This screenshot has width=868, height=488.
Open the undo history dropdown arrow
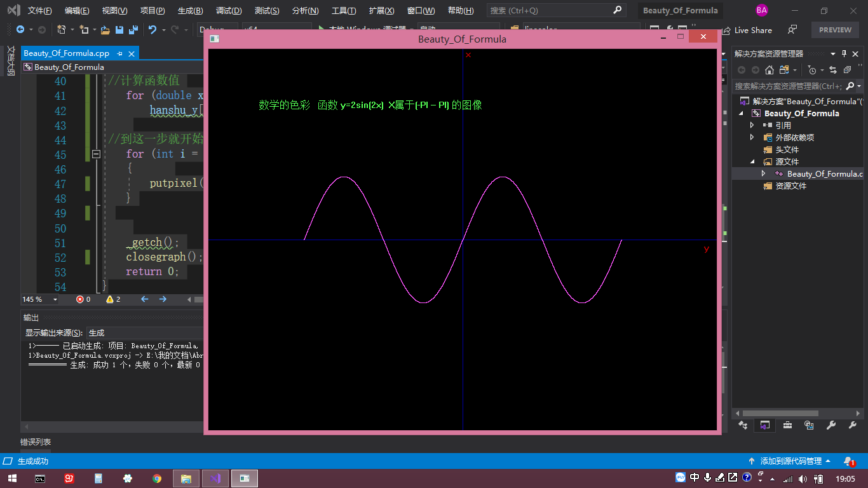[163, 30]
